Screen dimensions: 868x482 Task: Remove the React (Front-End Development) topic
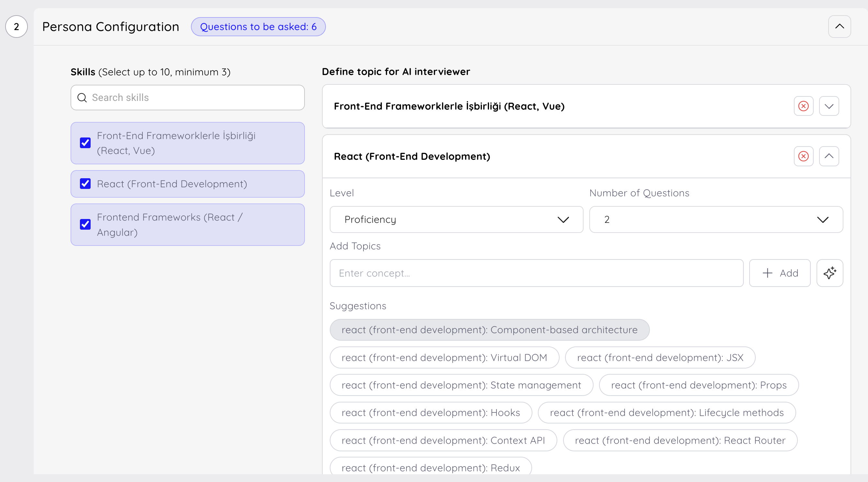[804, 156]
